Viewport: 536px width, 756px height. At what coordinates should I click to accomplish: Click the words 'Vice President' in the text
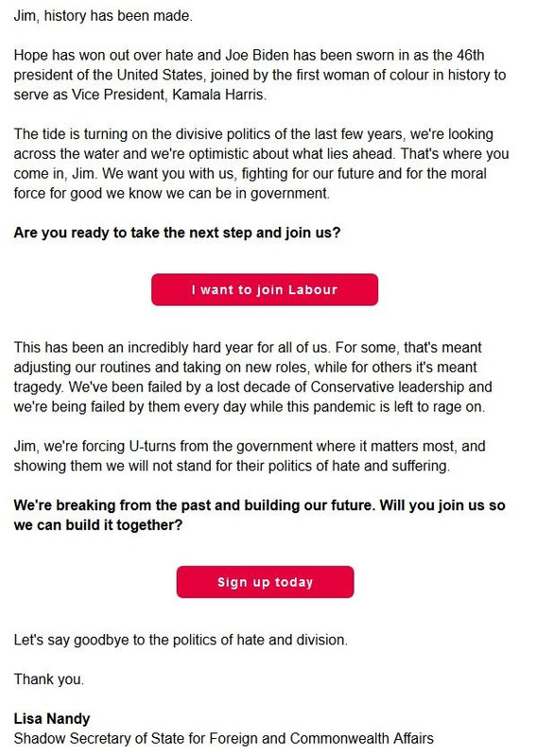coord(118,94)
